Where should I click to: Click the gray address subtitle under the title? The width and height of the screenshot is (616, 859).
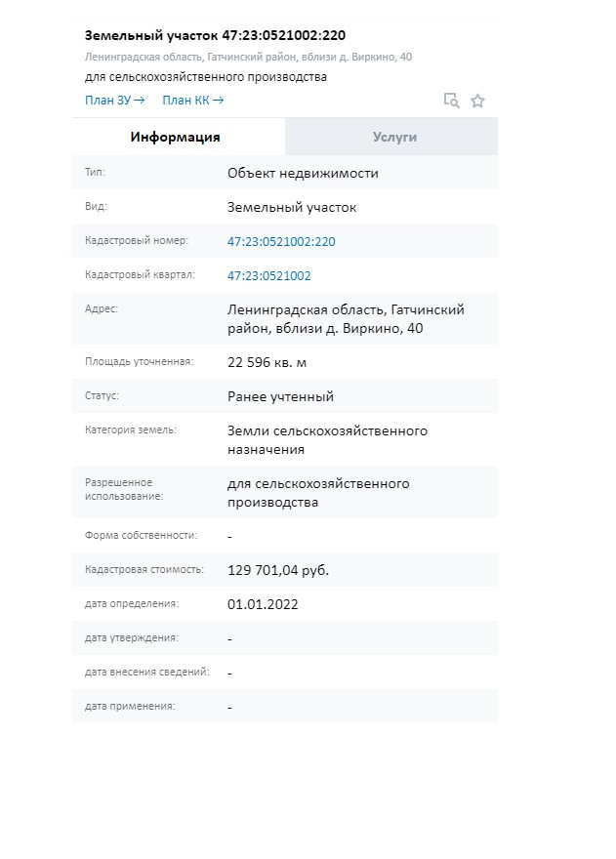[x=248, y=57]
